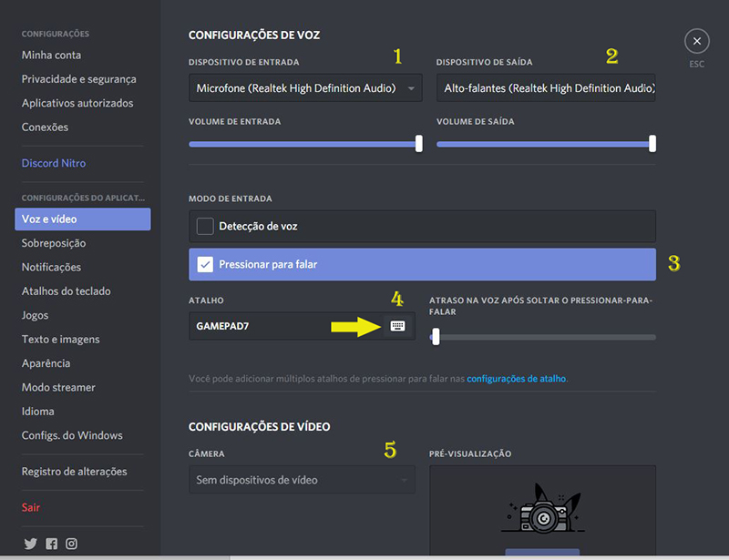Open Discord's Facebook page icon
Screen dimensions: 729x560
[x=51, y=544]
